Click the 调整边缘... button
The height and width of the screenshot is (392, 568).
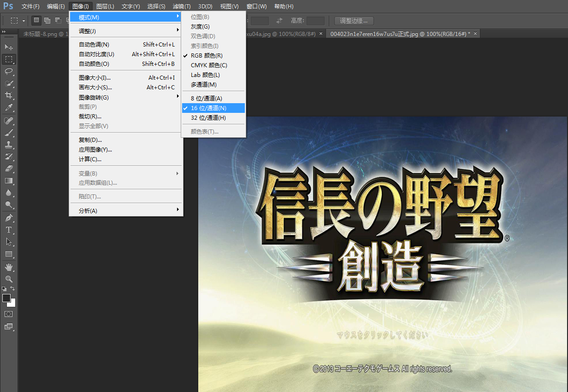354,21
